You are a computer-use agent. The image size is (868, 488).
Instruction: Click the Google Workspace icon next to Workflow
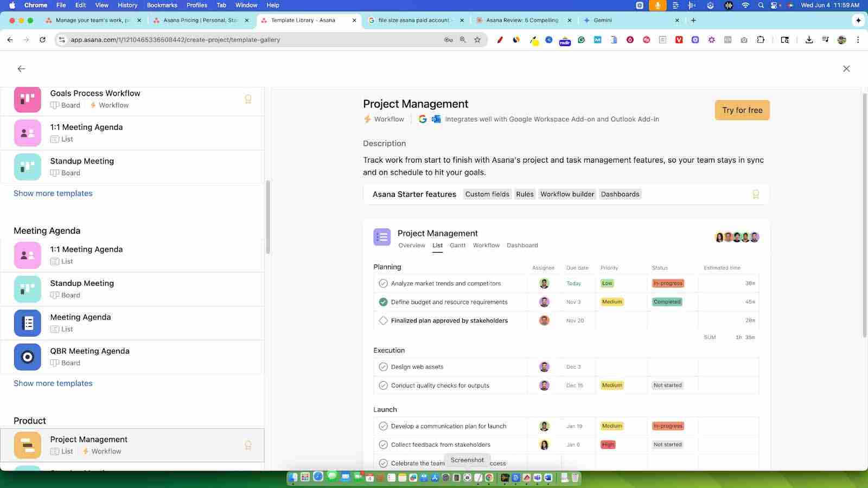click(x=423, y=119)
